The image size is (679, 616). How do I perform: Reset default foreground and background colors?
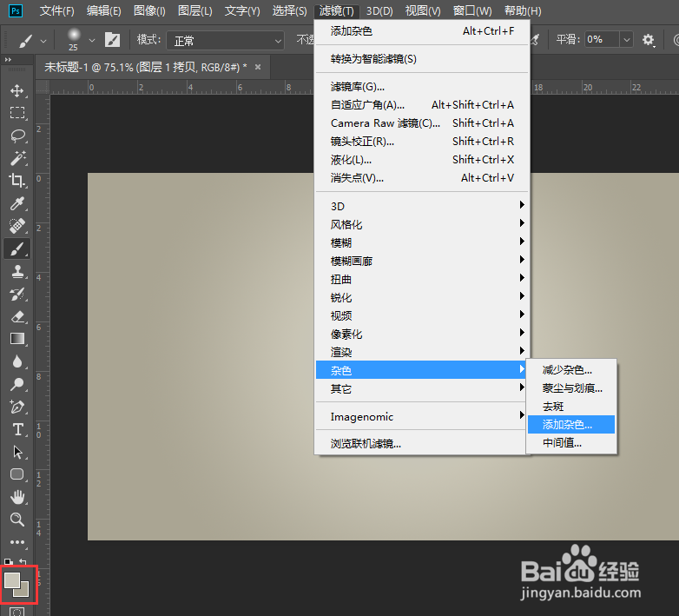[x=8, y=562]
